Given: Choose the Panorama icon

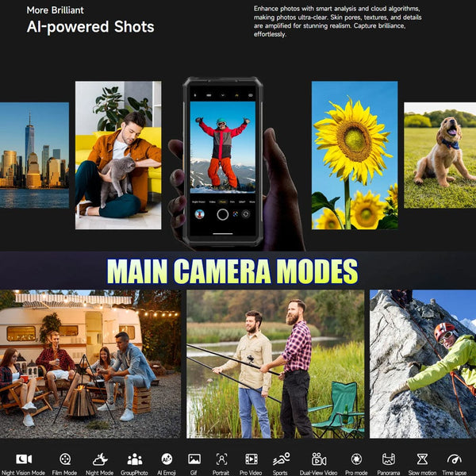Looking at the screenshot, I should 388,459.
